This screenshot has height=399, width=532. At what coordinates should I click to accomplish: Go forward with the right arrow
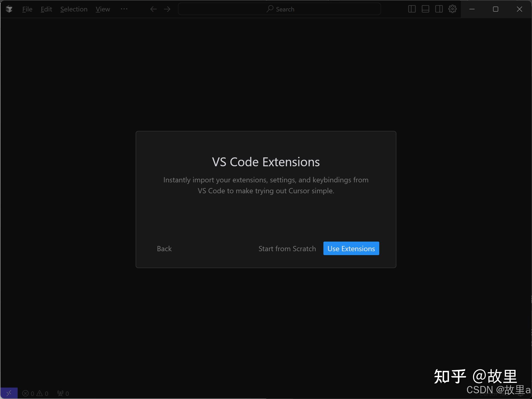[167, 9]
